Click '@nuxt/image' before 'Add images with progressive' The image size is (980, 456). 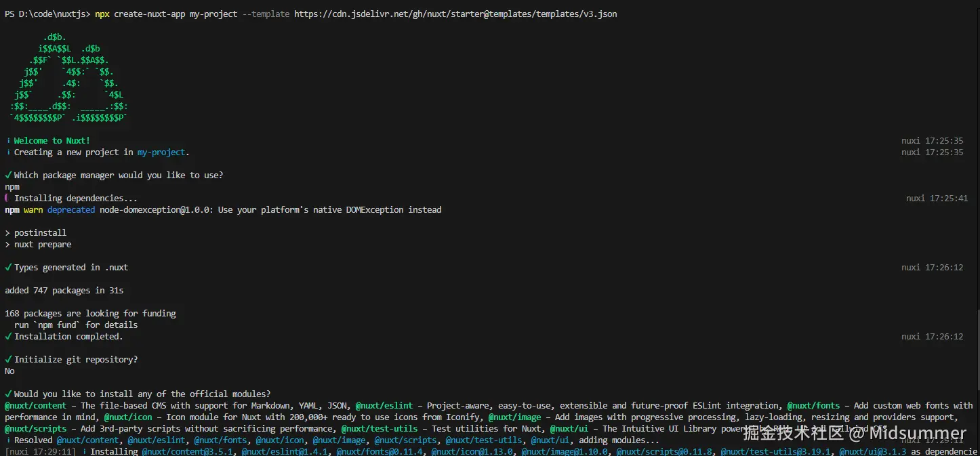point(514,417)
